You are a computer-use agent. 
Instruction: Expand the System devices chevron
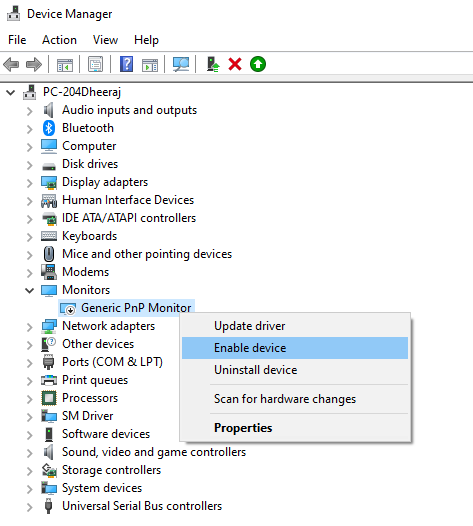tap(30, 489)
